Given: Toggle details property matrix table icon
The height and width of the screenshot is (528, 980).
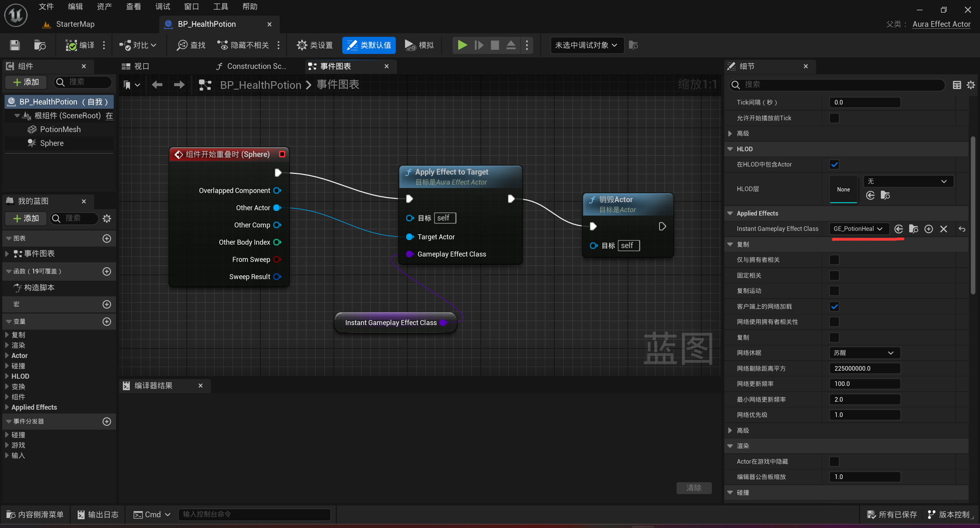Looking at the screenshot, I should pyautogui.click(x=957, y=85).
